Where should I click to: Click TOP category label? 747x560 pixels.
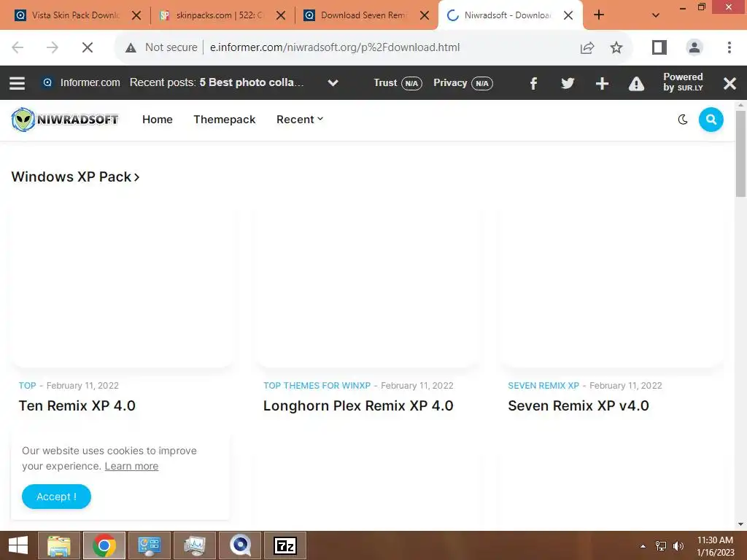[x=27, y=386]
